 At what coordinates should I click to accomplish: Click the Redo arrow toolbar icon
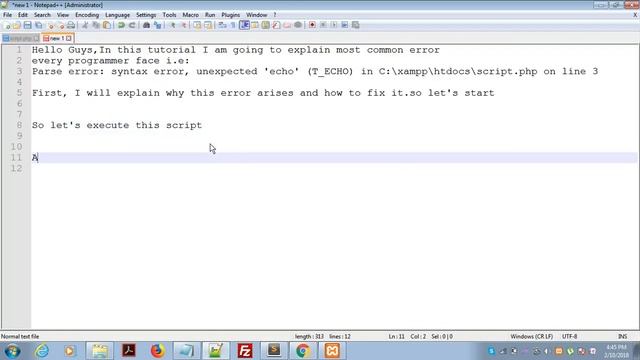pyautogui.click(x=132, y=25)
